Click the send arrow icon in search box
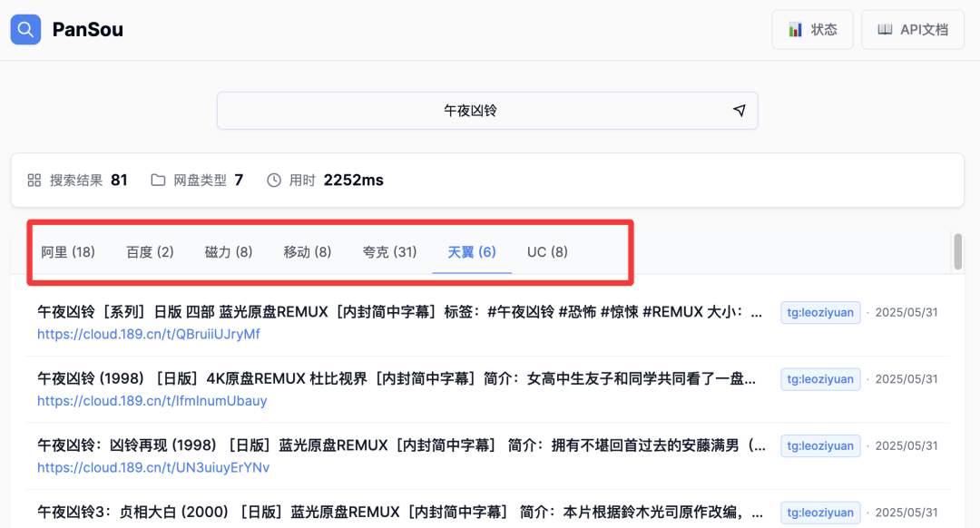Image resolution: width=980 pixels, height=528 pixels. (x=739, y=111)
